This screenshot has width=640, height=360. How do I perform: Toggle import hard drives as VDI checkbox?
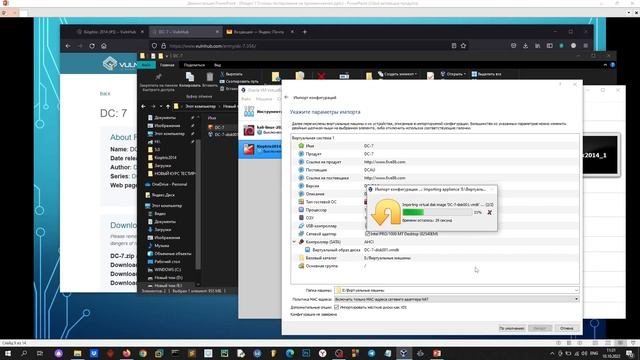coord(336,307)
